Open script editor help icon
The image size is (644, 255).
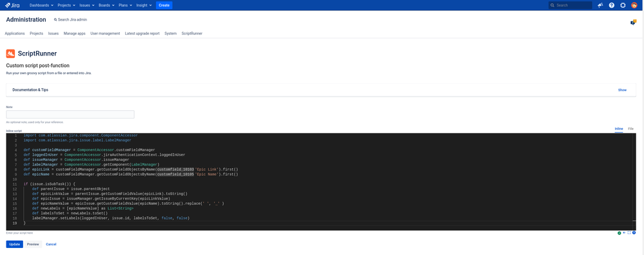634,232
